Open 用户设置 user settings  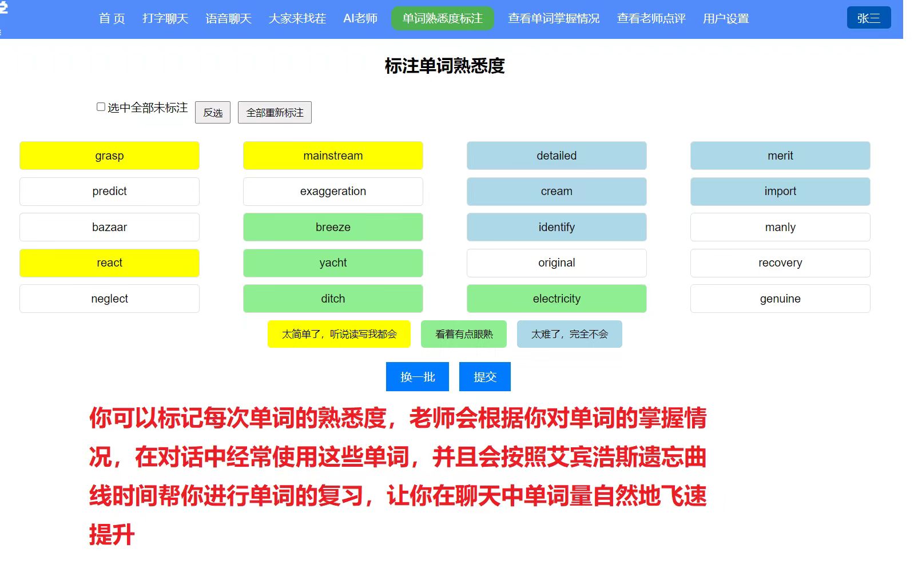click(724, 18)
